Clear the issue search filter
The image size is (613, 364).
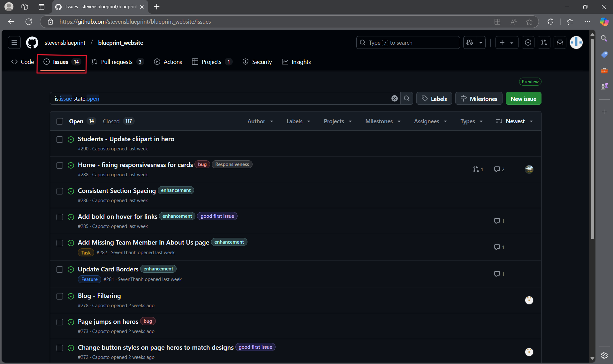[395, 98]
